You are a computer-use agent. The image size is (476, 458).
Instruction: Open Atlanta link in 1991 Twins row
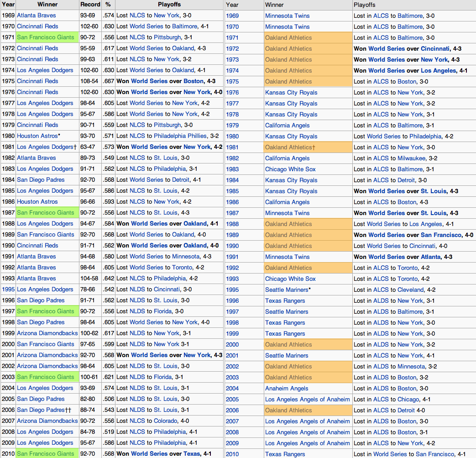coord(430,257)
